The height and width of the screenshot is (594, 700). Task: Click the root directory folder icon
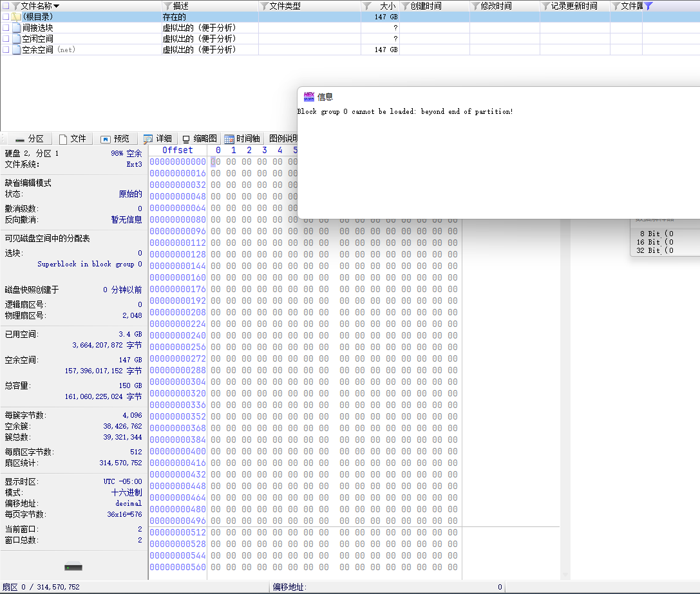click(x=16, y=17)
